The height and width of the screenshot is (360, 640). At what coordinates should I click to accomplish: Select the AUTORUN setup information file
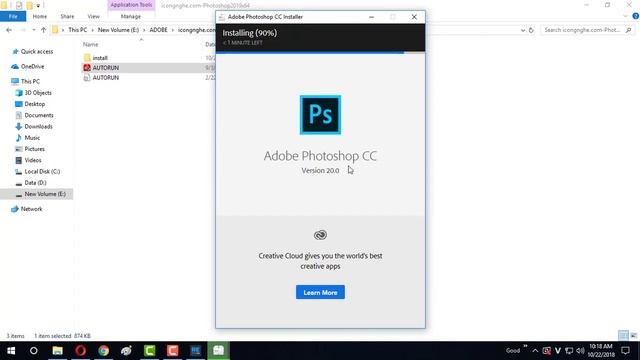(x=106, y=78)
